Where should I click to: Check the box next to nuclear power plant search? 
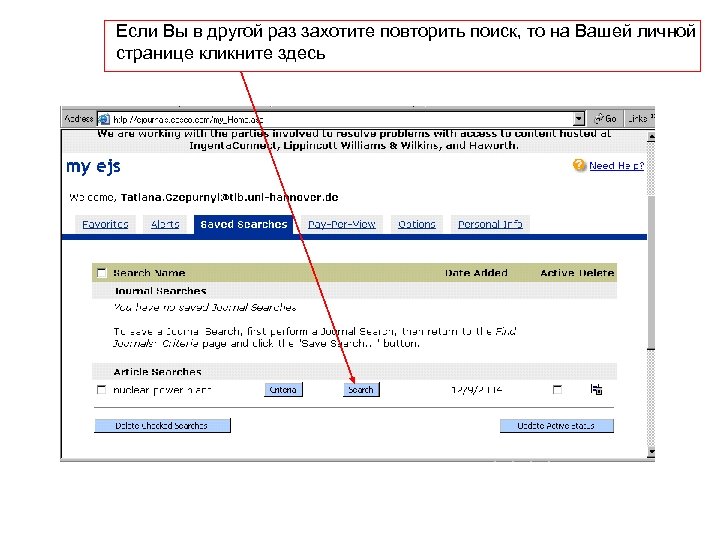click(x=101, y=390)
